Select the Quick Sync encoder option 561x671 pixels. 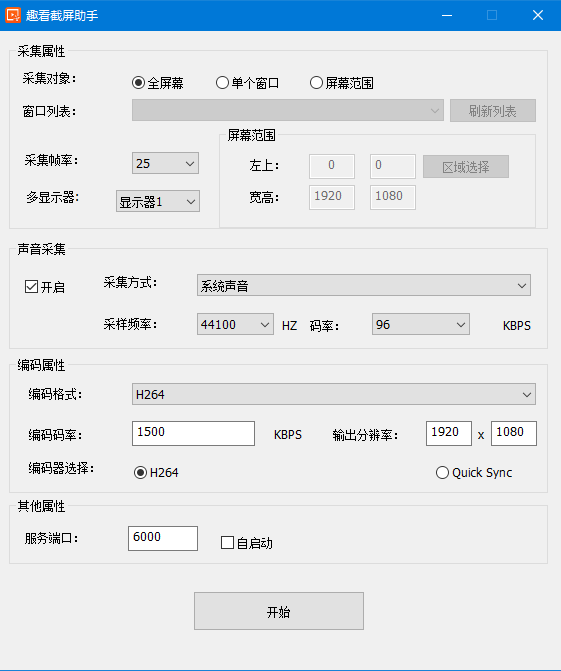[474, 472]
